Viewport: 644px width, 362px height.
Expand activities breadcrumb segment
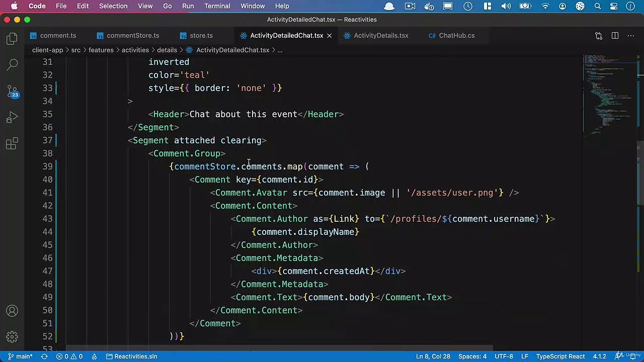tap(135, 50)
